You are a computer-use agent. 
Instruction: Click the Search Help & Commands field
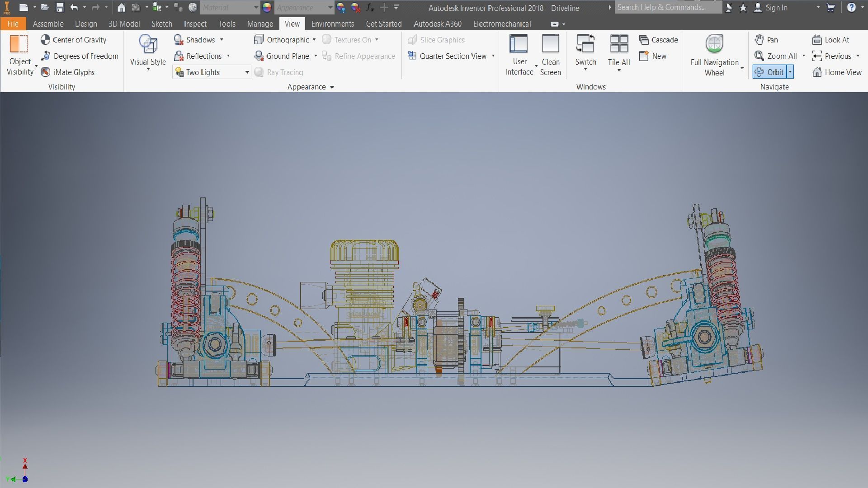tap(667, 7)
